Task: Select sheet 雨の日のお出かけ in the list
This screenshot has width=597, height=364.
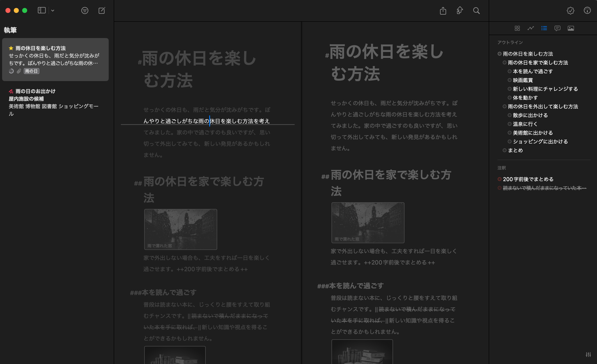Action: tap(55, 102)
